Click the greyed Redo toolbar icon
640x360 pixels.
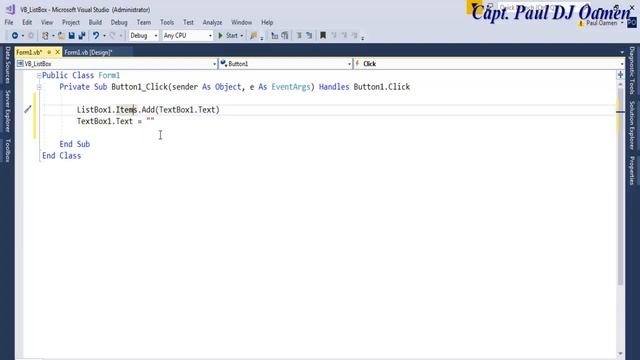(113, 36)
